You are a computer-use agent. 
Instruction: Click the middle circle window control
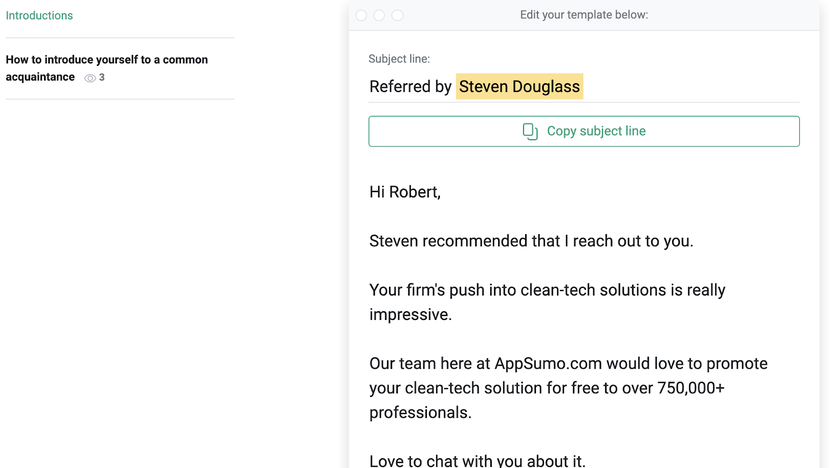tap(379, 15)
